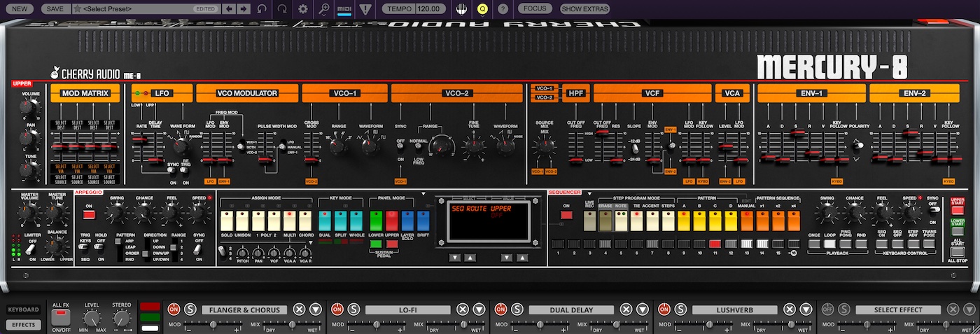Solo the Lo-Fi effect (S icon)
The image size is (980, 334).
(353, 309)
